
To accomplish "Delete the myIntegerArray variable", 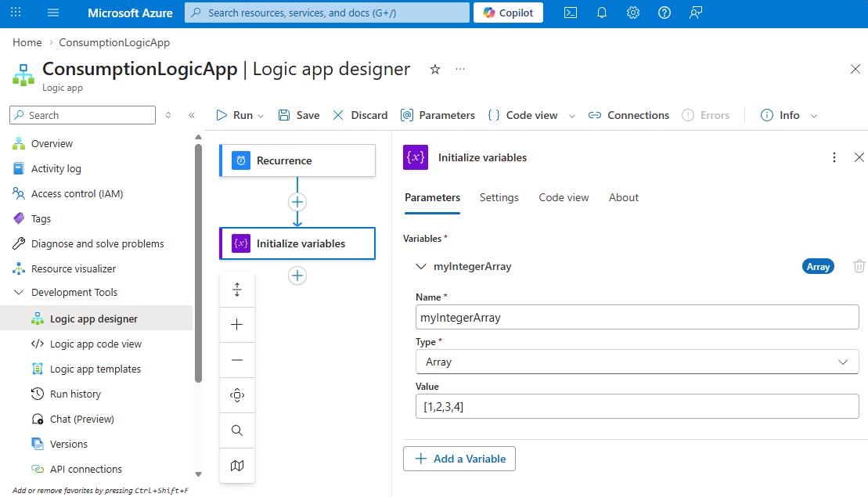I will tap(859, 266).
